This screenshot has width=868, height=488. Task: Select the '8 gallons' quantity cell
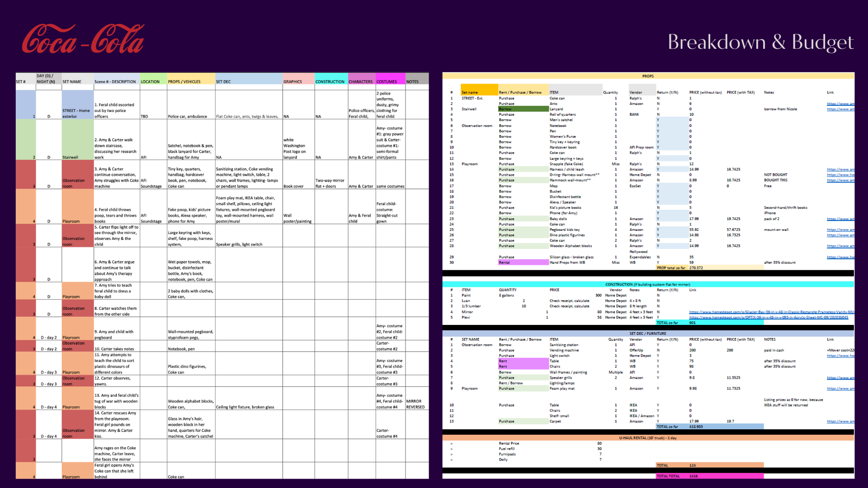(x=506, y=296)
